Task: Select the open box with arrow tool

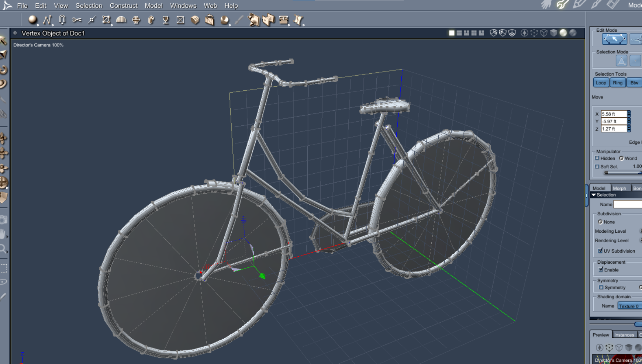Action: pos(210,20)
